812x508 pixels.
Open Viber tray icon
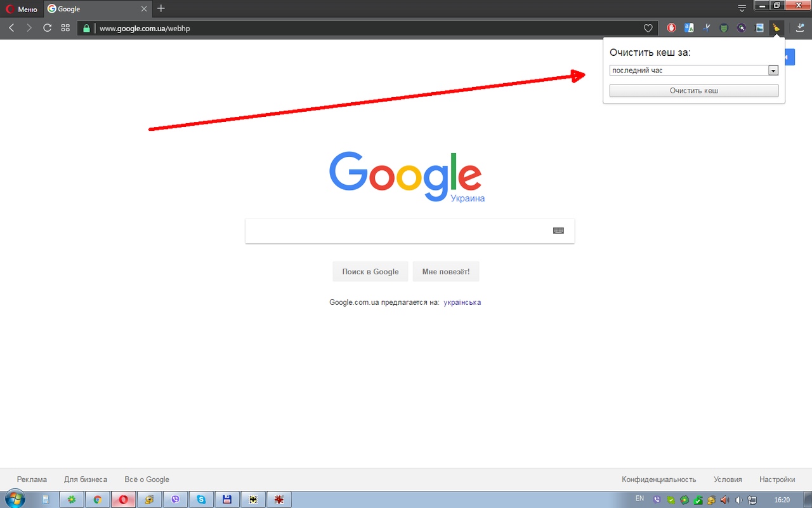click(657, 500)
